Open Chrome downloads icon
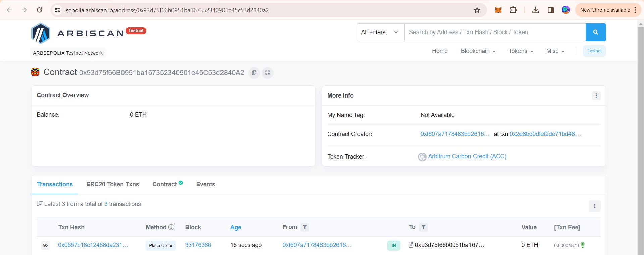Image resolution: width=644 pixels, height=255 pixels. 536,10
